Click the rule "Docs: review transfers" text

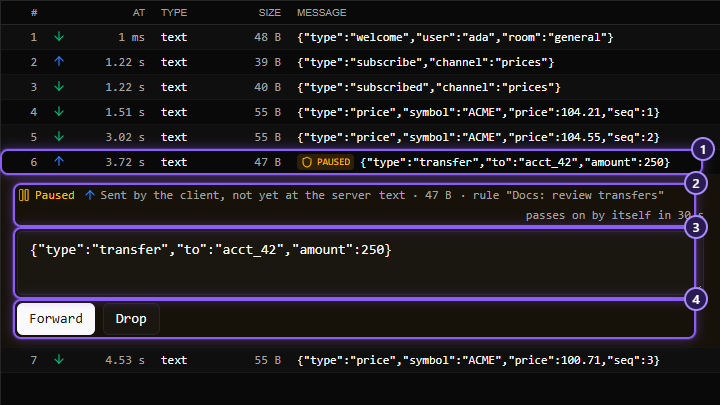568,195
